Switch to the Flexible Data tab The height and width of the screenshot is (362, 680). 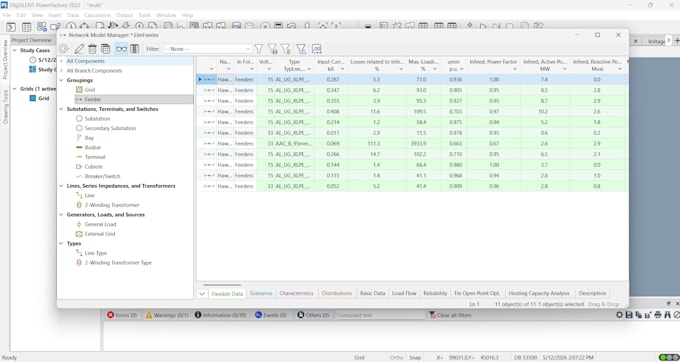(227, 294)
